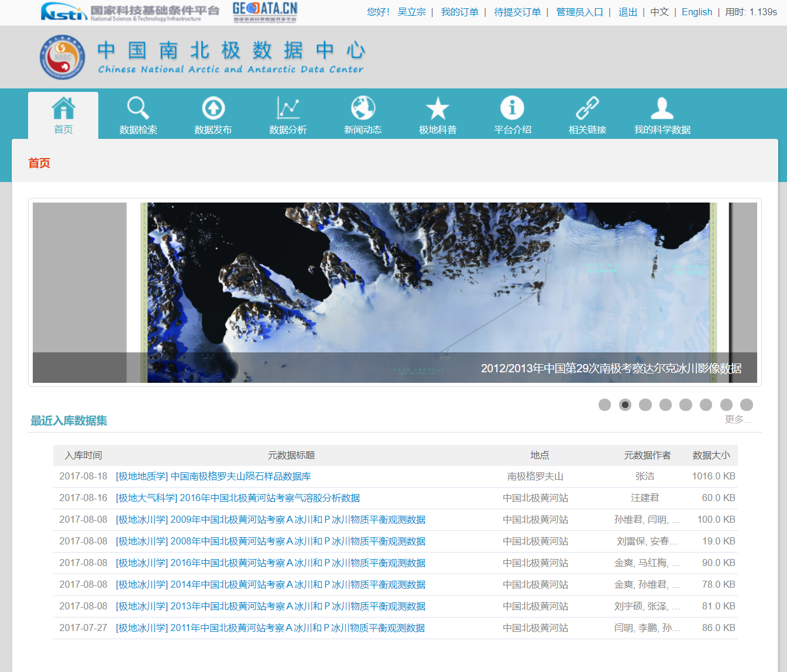Select the third carousel dot
The height and width of the screenshot is (672, 787).
(x=645, y=404)
